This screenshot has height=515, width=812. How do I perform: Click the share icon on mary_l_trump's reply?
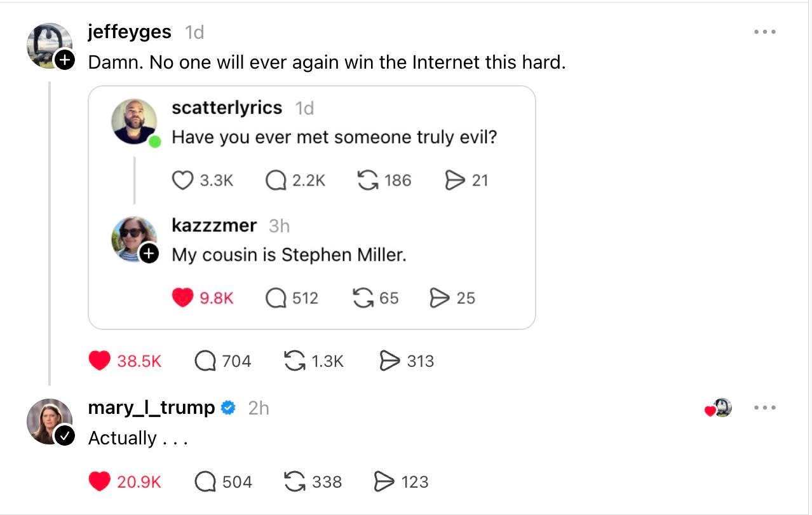click(388, 481)
